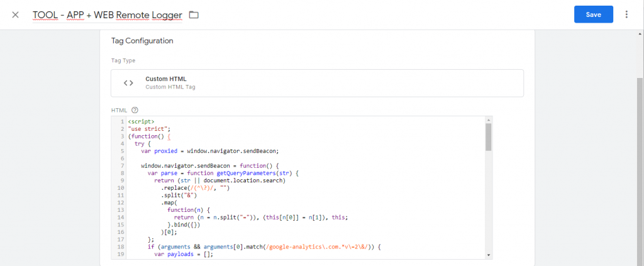Click the code editor scroll down arrow
The height and width of the screenshot is (266, 644).
click(488, 255)
